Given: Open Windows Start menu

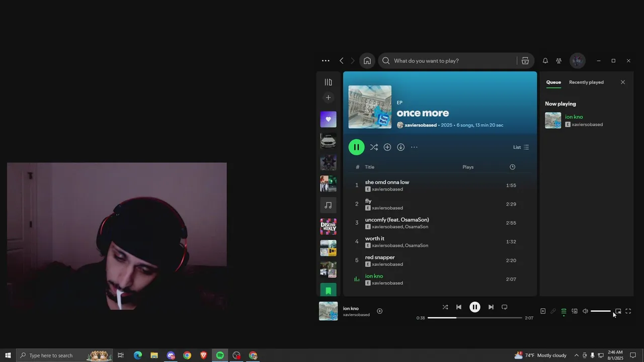Looking at the screenshot, I should point(8,355).
